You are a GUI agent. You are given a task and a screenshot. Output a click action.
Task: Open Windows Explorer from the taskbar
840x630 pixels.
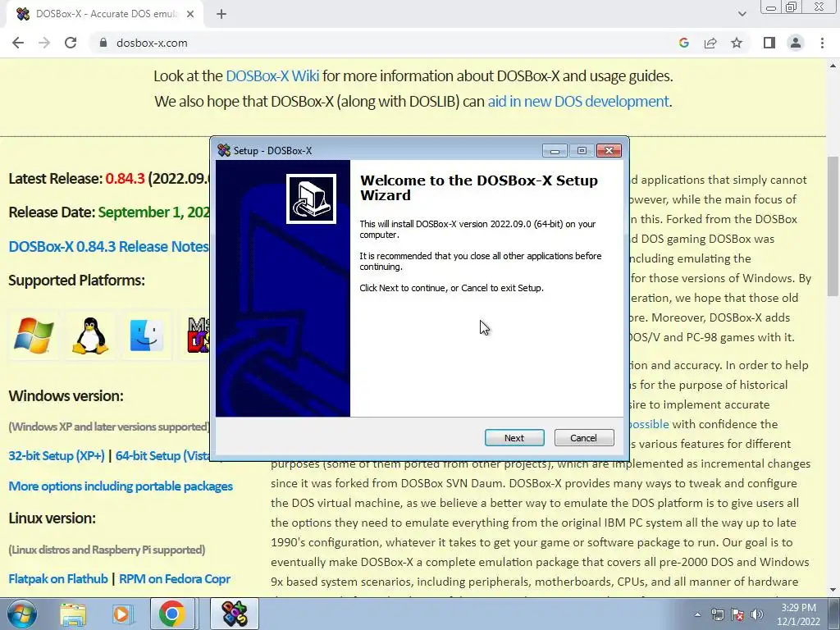[73, 614]
